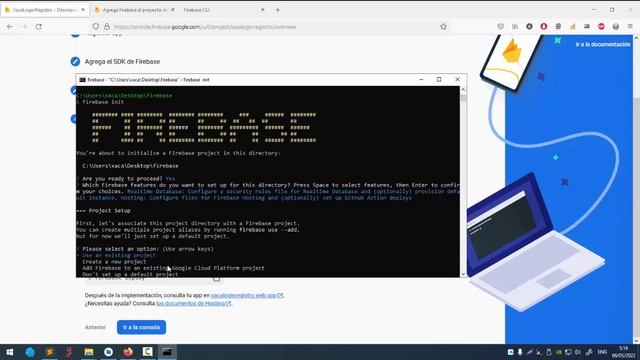Open a new browser tab

tap(278, 10)
